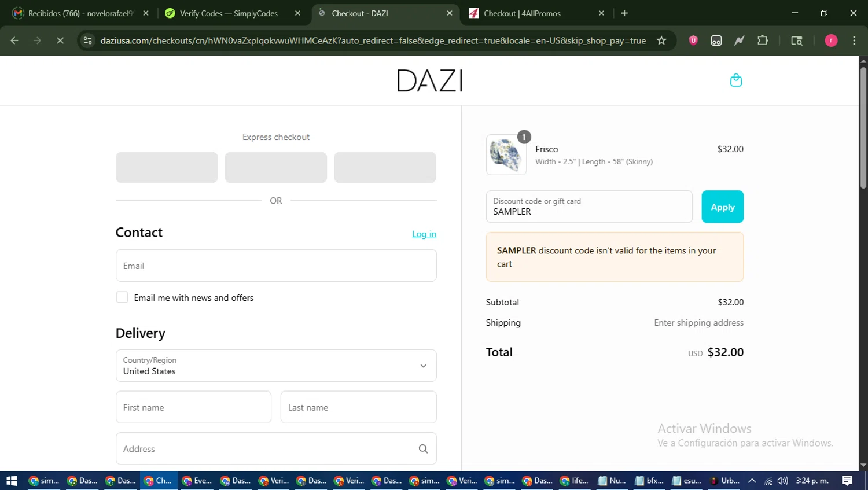Viewport: 868px width, 490px height.
Task: Close the Checkout - DAZI tab
Action: coord(450,13)
